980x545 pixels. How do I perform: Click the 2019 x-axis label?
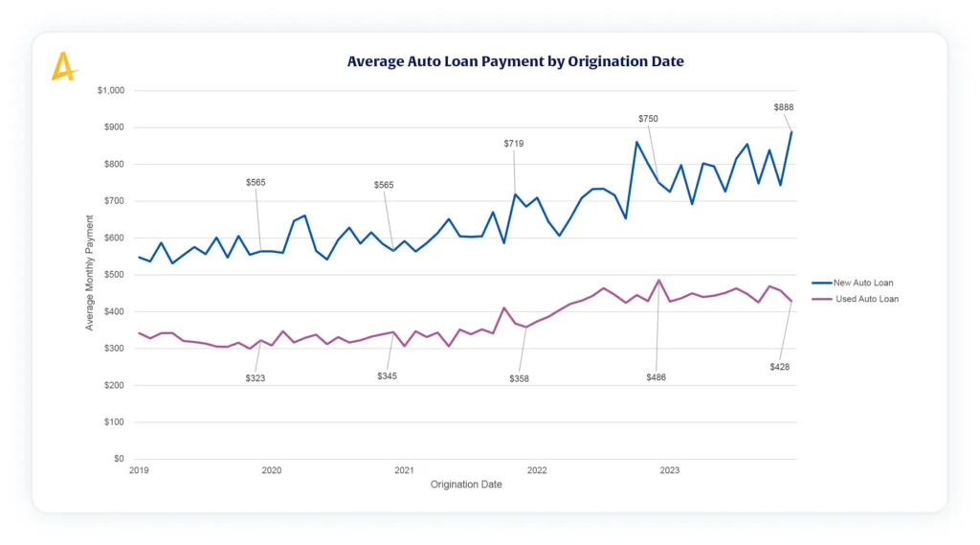139,470
